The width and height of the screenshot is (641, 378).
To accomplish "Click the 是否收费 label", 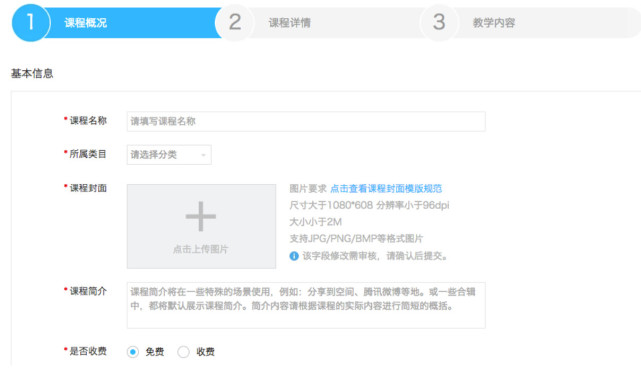I will point(87,351).
